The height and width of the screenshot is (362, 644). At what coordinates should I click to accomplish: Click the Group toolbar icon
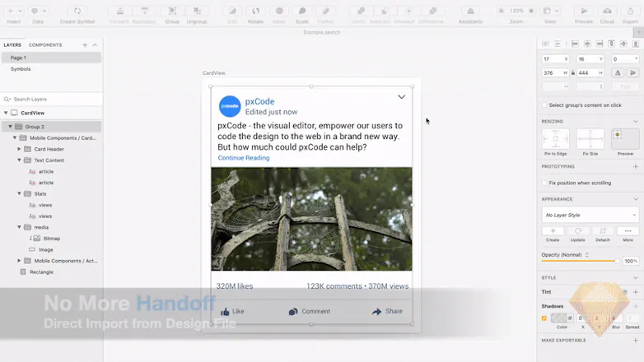point(172,11)
